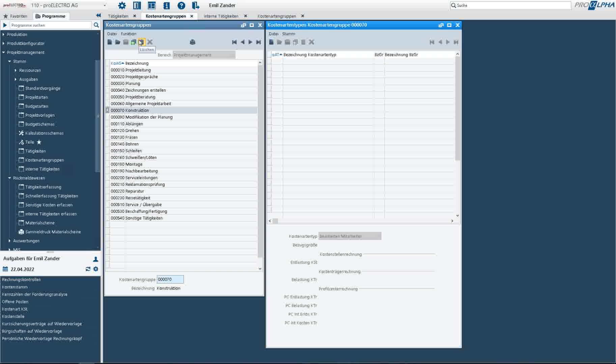This screenshot has width=616, height=364.
Task: Open help via the question mark icon
Action: [x=181, y=5]
